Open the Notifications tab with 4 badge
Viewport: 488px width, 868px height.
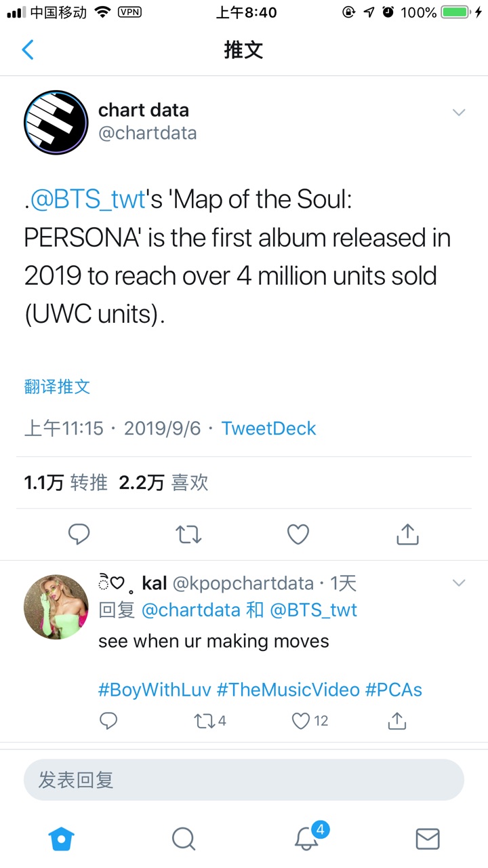(307, 838)
